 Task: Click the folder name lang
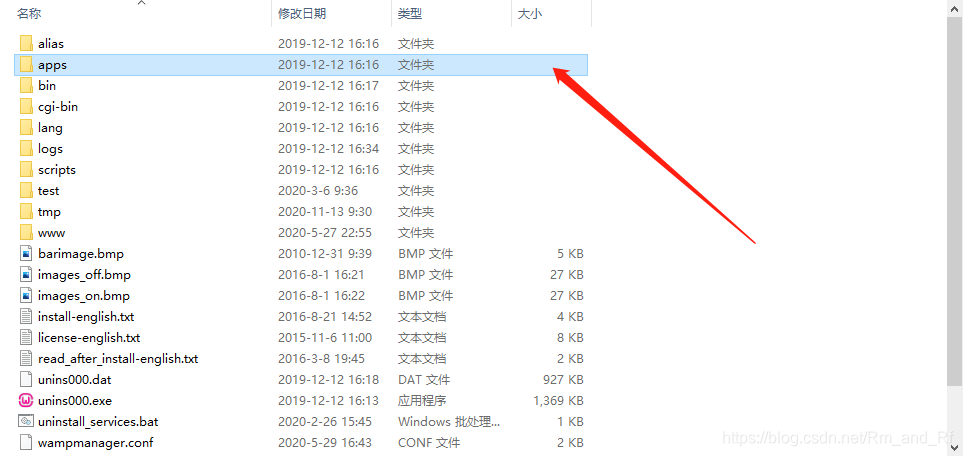click(50, 127)
